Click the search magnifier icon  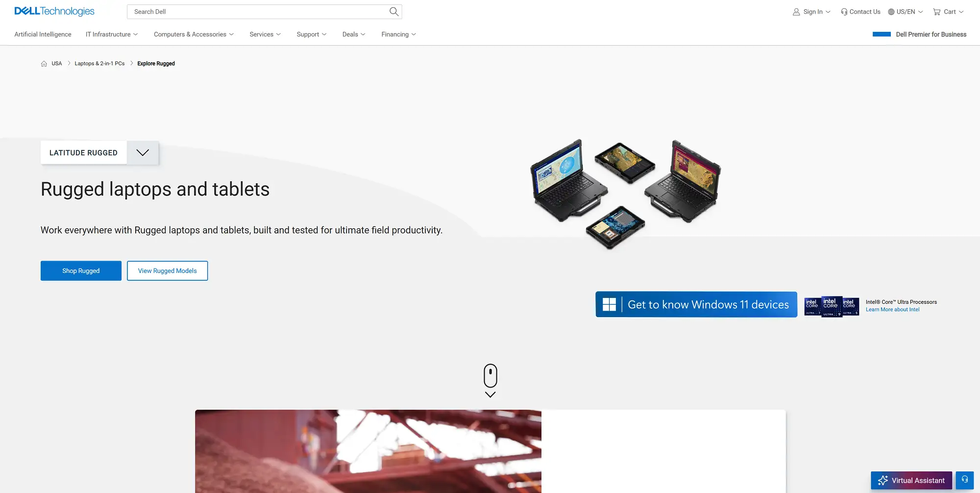(x=393, y=12)
